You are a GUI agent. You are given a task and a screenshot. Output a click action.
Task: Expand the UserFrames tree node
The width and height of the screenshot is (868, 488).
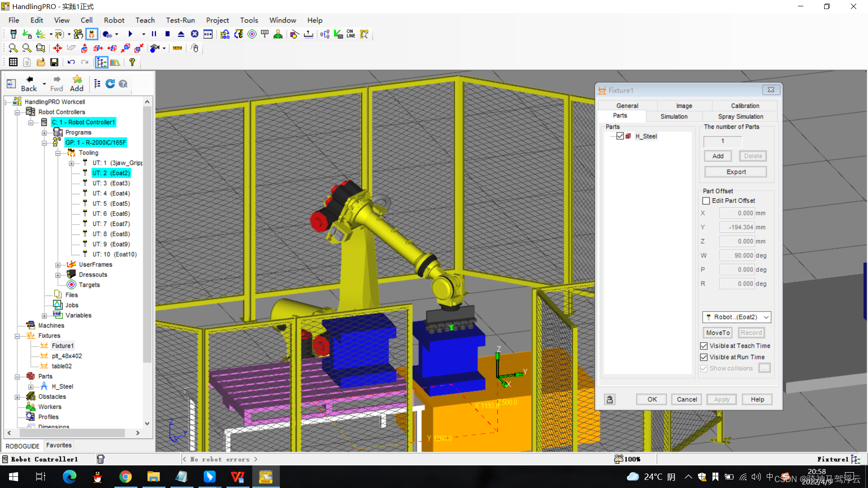click(58, 265)
